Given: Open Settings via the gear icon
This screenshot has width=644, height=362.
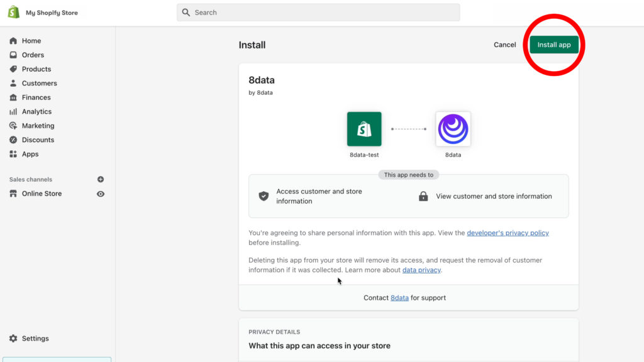Looking at the screenshot, I should pos(13,338).
